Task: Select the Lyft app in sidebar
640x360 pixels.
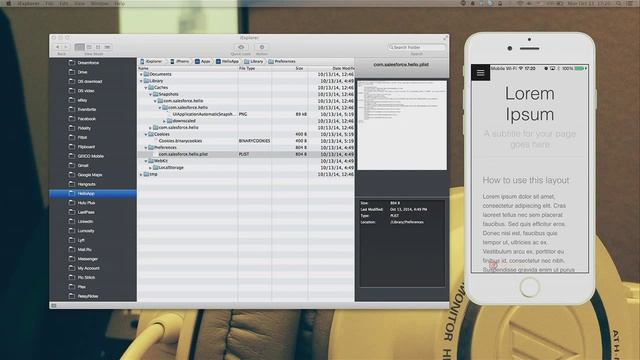Action: click(x=93, y=240)
